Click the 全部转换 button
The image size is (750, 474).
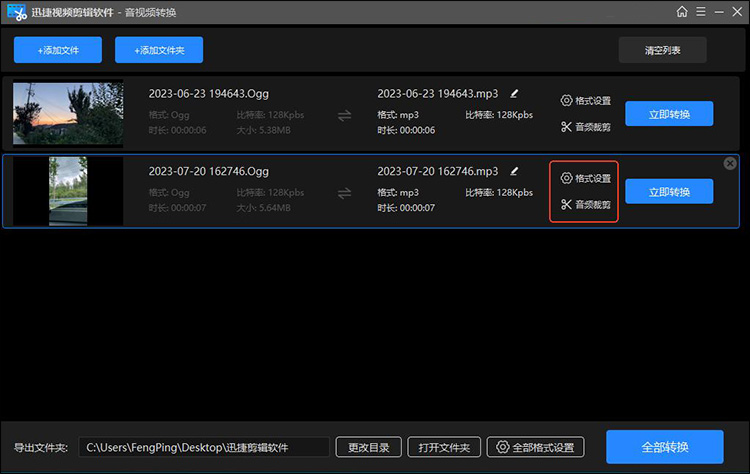[x=665, y=447]
